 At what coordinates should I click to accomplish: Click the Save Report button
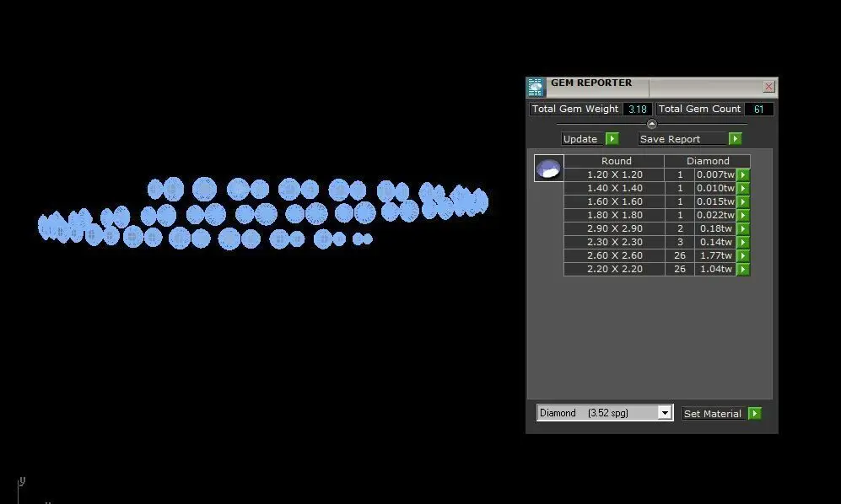[x=682, y=139]
